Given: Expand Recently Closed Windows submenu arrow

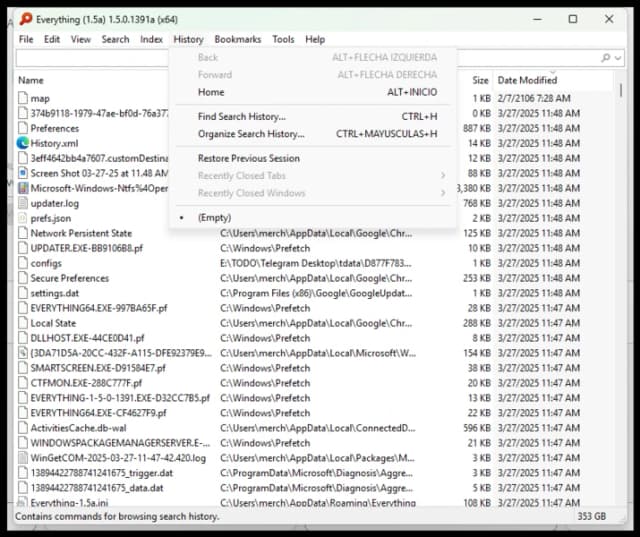Looking at the screenshot, I should [x=443, y=193].
